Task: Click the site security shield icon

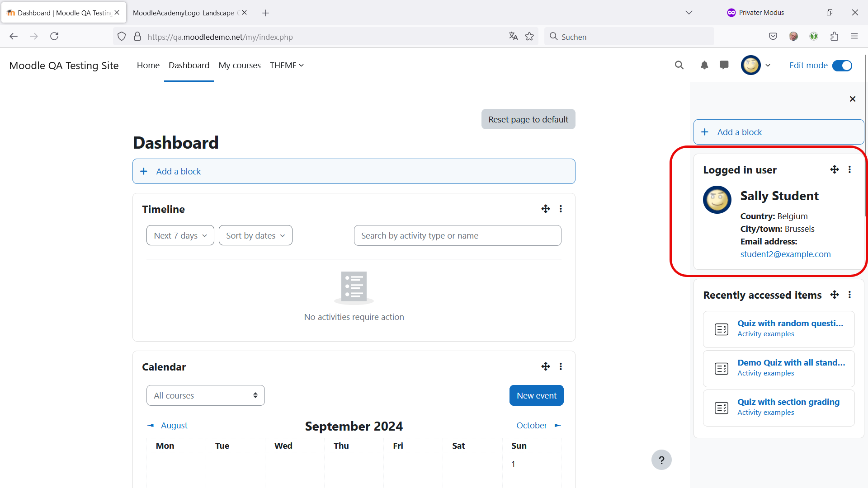Action: 122,37
